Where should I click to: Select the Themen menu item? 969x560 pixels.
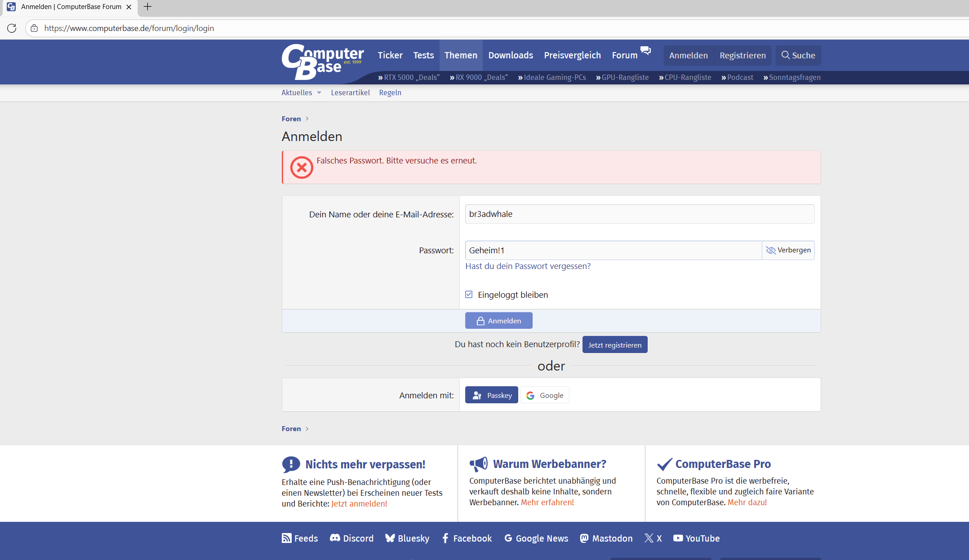[461, 55]
